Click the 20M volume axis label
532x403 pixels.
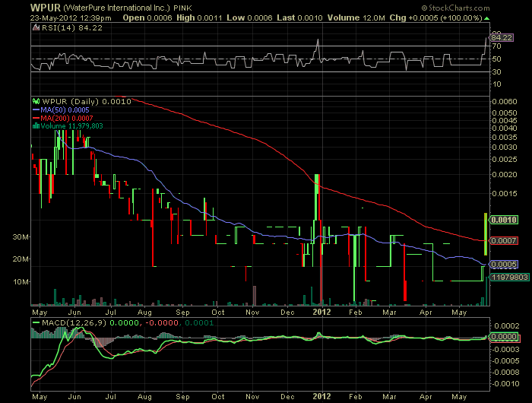[21, 259]
